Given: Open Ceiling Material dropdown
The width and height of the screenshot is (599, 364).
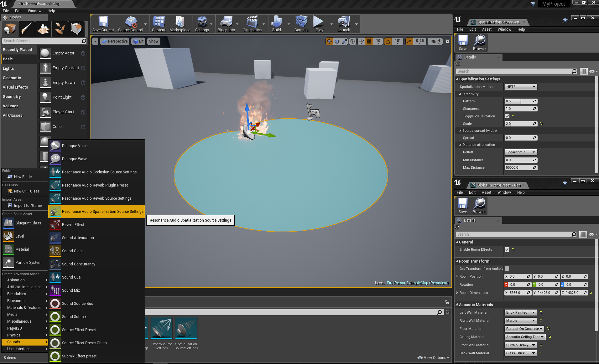Looking at the screenshot, I should click(525, 337).
